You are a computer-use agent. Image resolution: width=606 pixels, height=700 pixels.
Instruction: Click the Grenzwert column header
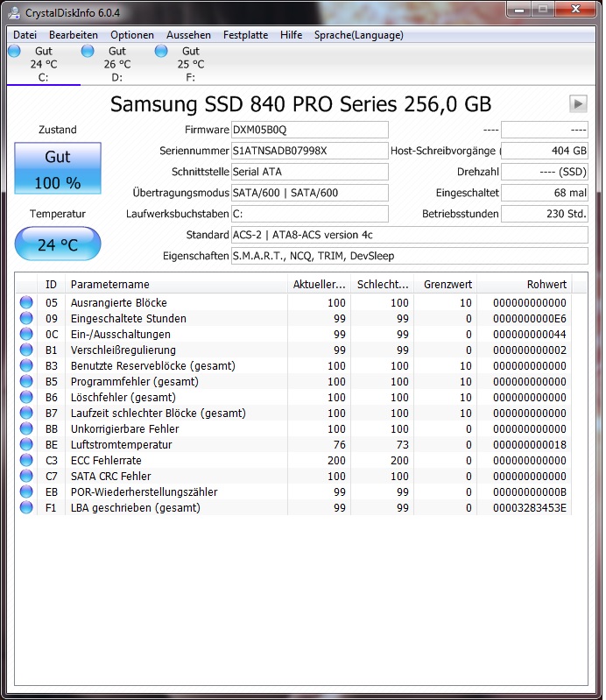pos(446,285)
